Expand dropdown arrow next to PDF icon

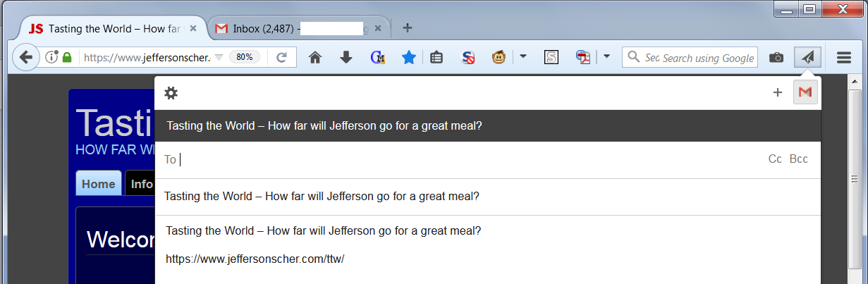(607, 57)
